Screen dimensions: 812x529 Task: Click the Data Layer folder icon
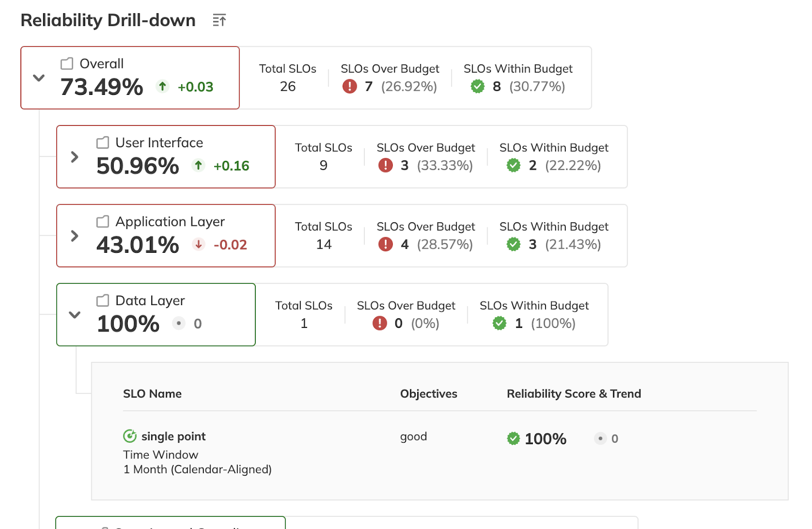pyautogui.click(x=103, y=301)
